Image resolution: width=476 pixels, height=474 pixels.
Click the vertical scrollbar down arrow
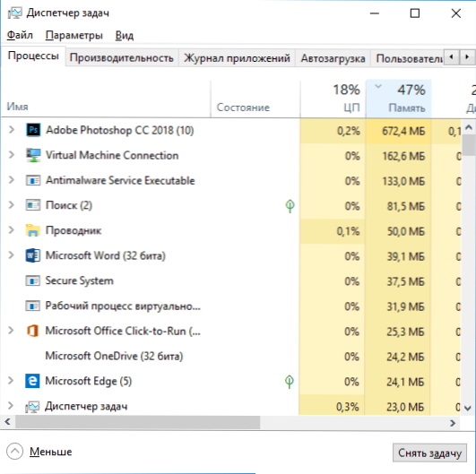(468, 409)
